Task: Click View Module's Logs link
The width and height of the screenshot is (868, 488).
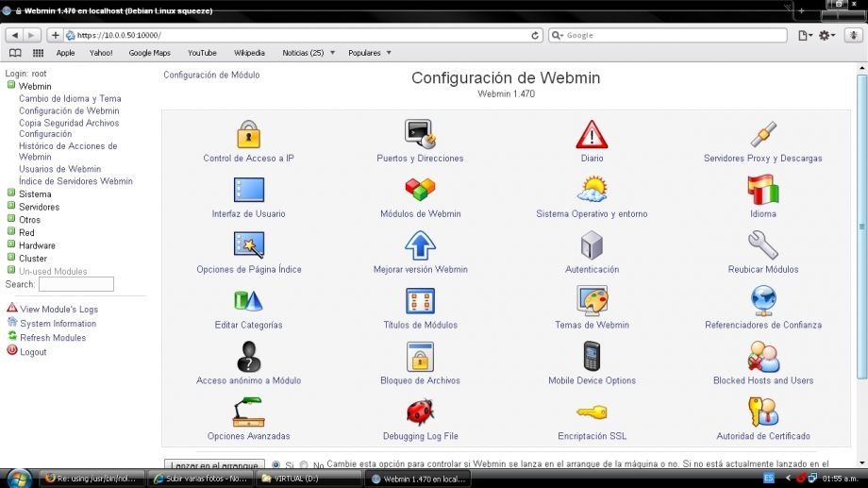Action: pos(58,309)
